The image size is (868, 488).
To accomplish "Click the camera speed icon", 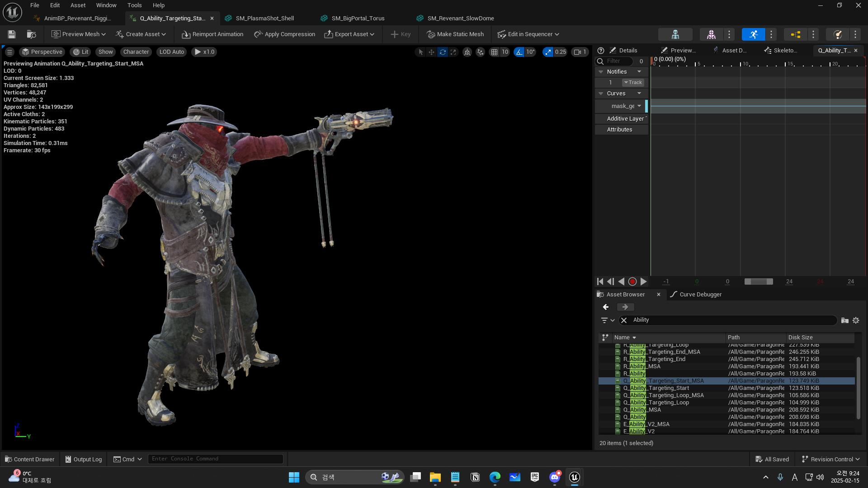I will pyautogui.click(x=577, y=52).
